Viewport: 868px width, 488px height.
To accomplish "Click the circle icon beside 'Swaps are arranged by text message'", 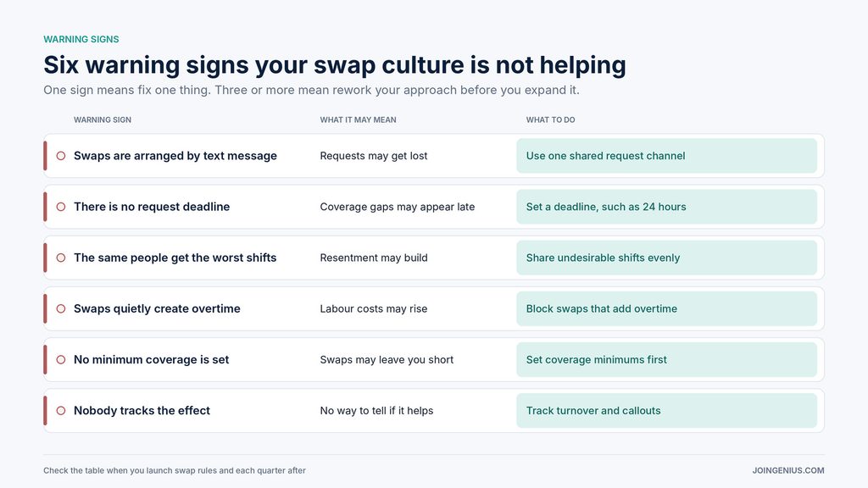I will point(61,156).
